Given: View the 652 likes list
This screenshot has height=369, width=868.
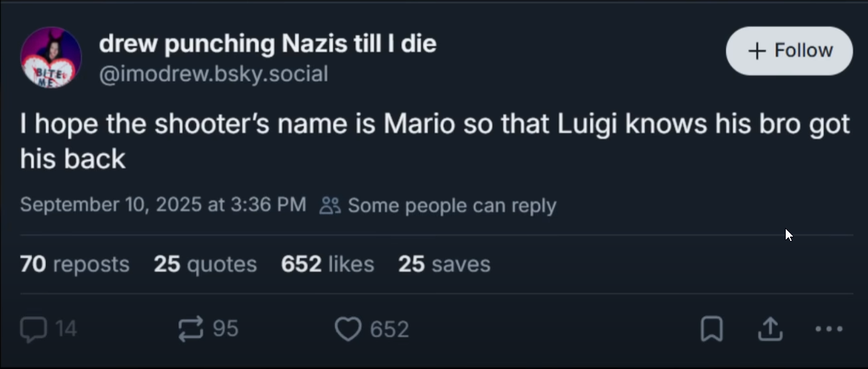Looking at the screenshot, I should 328,264.
